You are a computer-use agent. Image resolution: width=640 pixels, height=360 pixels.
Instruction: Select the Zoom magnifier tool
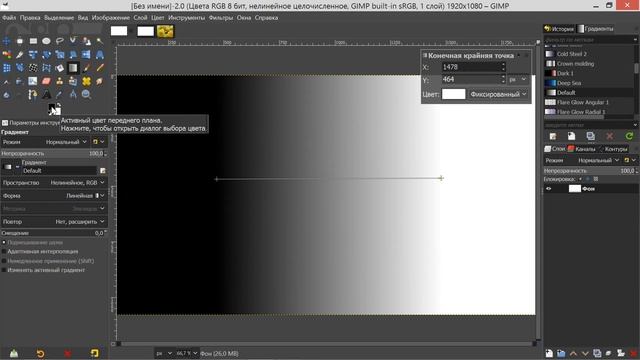coord(86,95)
